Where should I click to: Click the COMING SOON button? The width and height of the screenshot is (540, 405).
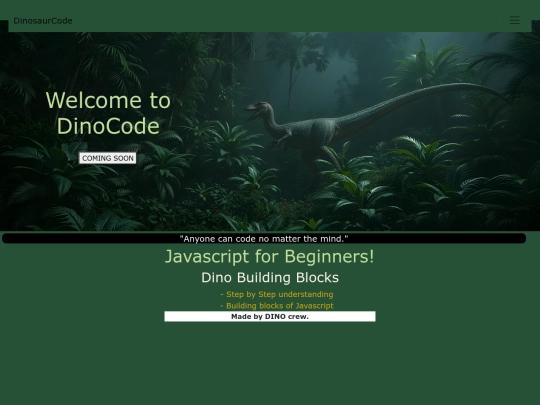point(108,158)
